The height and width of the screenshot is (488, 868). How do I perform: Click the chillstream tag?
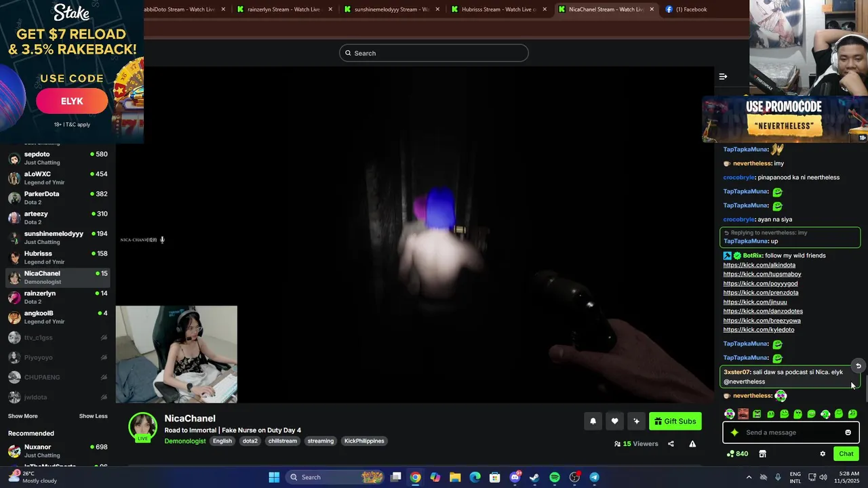point(282,441)
